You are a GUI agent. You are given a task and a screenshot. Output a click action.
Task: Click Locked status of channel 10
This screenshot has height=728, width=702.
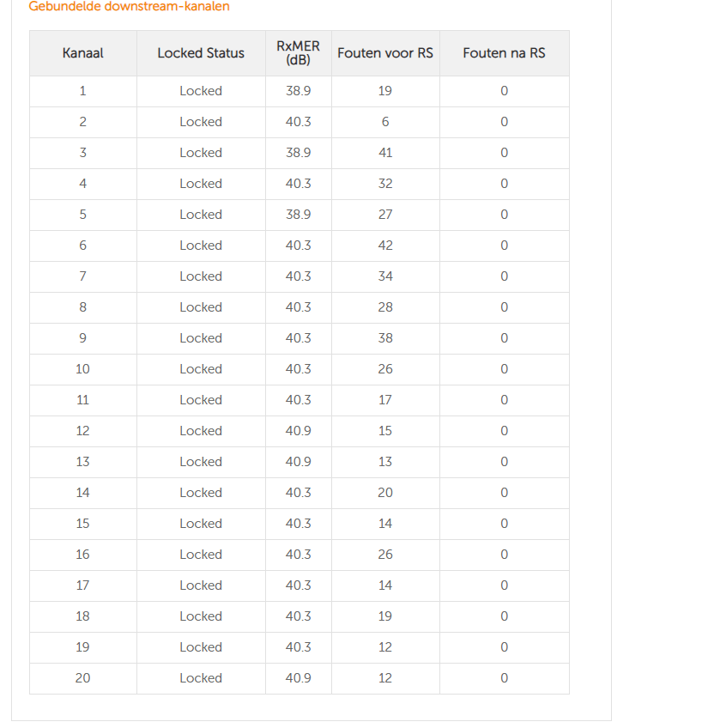tap(201, 369)
